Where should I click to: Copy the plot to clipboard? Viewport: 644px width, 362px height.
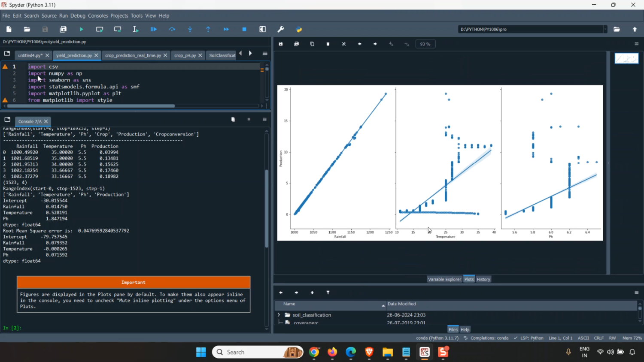[x=312, y=44]
